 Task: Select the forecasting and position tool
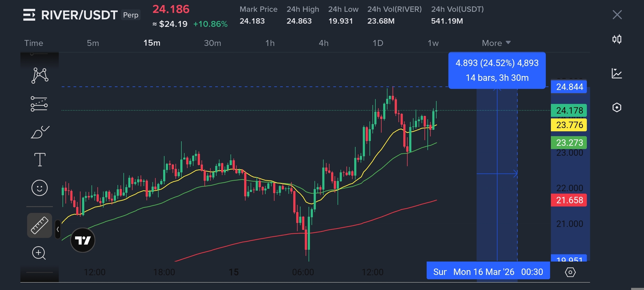(x=39, y=104)
